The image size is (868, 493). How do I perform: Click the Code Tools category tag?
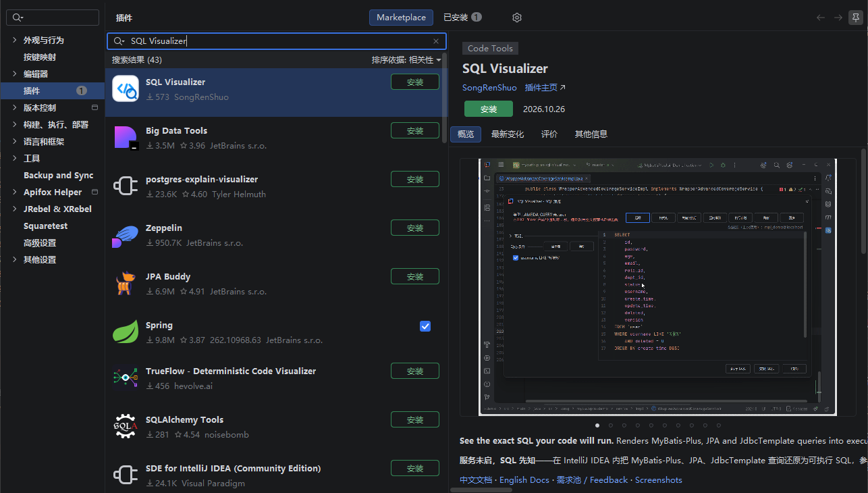[490, 49]
